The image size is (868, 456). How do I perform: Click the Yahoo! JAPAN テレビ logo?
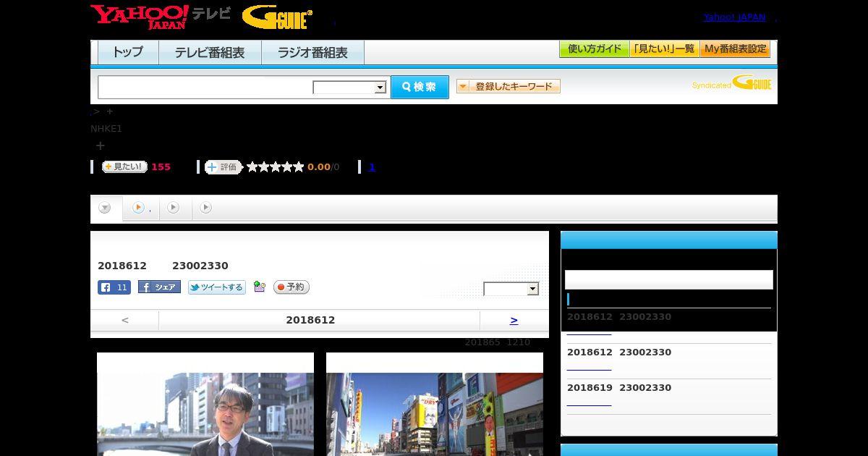161,17
